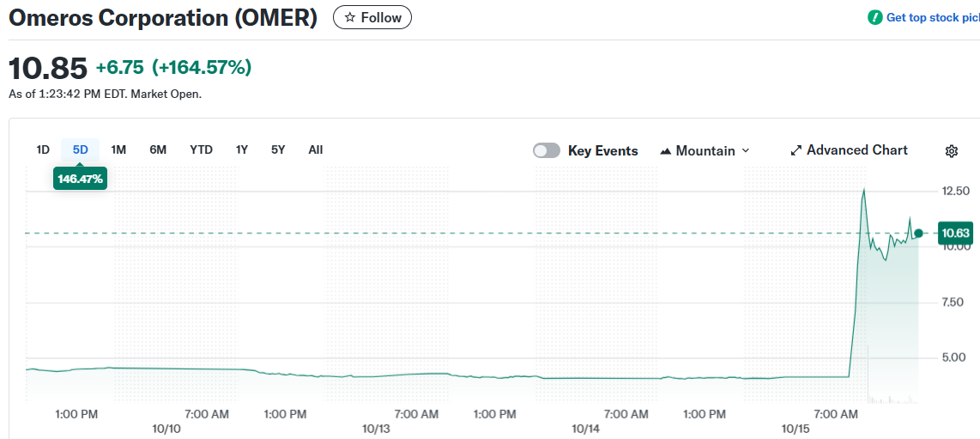The height and width of the screenshot is (439, 980).
Task: Click the green dot on the price line
Action: tap(918, 233)
